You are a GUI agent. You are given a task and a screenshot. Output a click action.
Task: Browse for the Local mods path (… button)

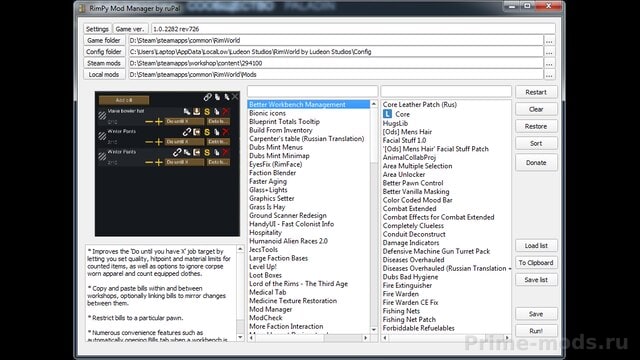549,75
